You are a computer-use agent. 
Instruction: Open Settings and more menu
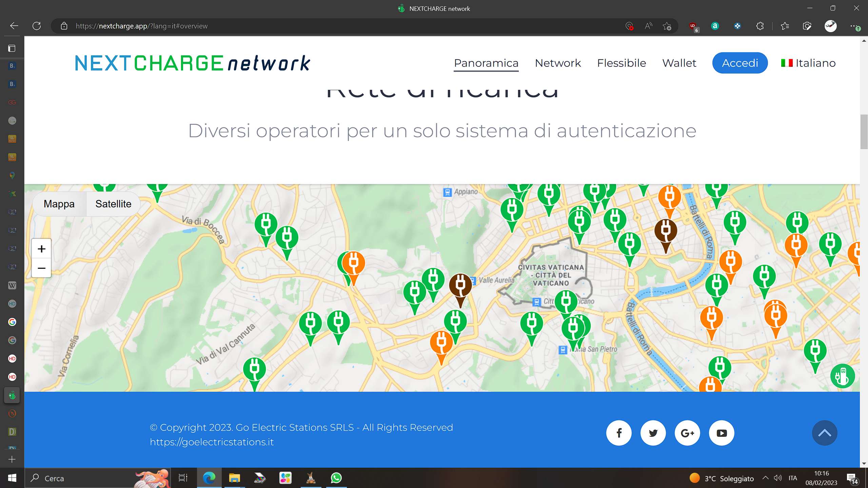coord(854,26)
